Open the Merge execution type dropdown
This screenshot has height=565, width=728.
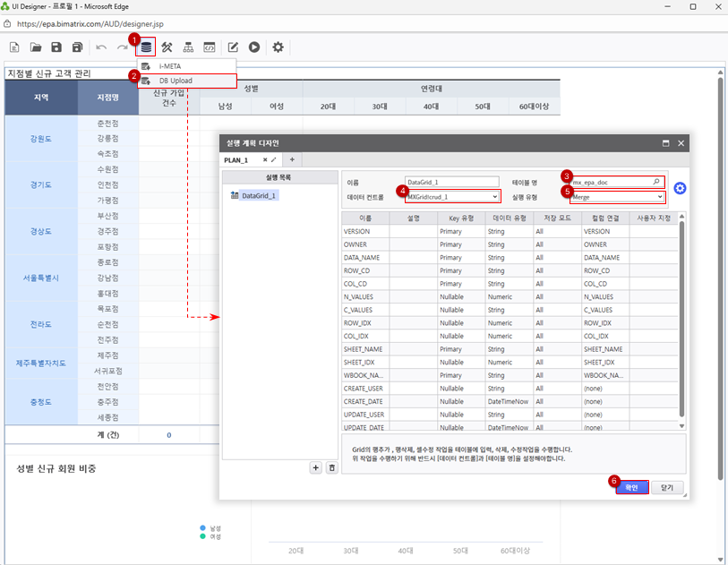click(660, 196)
